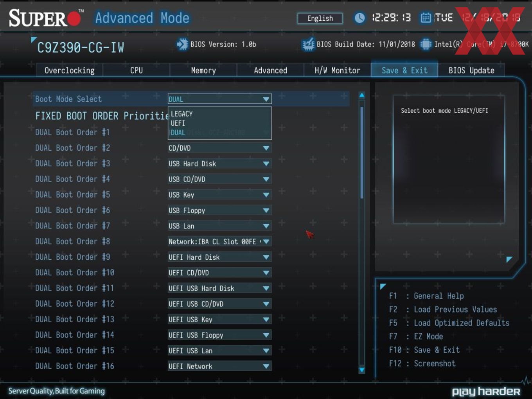The image size is (532, 399).
Task: Select the DUAL Boot Order #2 label
Action: (73, 148)
